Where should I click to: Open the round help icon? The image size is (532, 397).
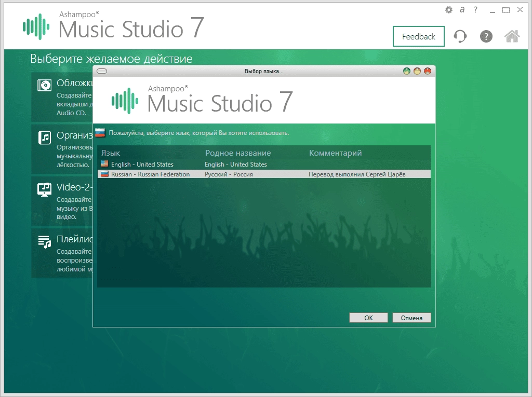tap(486, 36)
